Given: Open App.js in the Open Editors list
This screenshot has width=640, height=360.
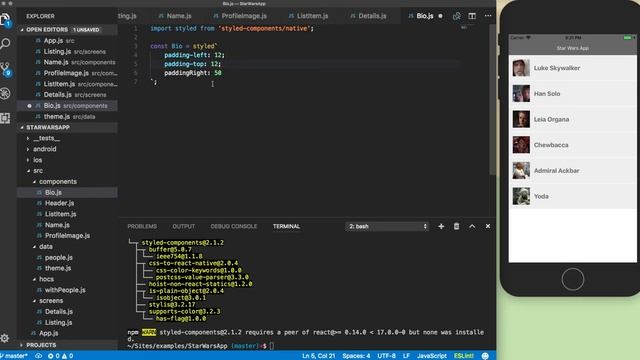Looking at the screenshot, I should click(67, 41).
